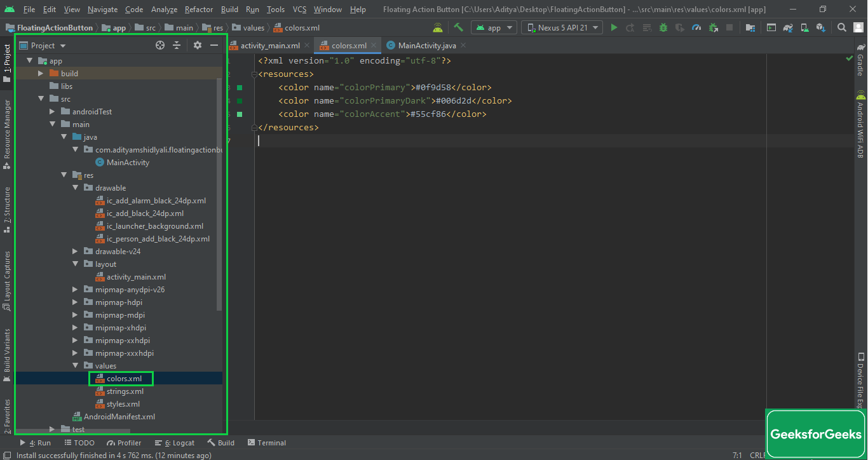The height and width of the screenshot is (460, 868).
Task: Open the Build menu
Action: coord(229,10)
